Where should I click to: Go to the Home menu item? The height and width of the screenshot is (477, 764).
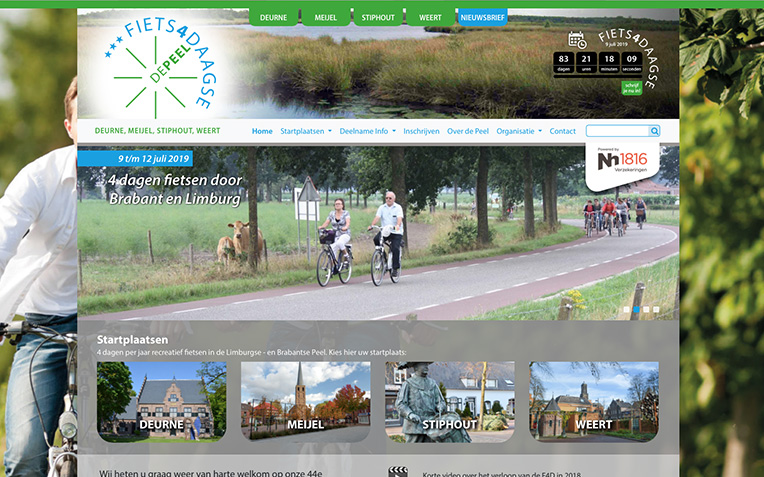tap(262, 131)
